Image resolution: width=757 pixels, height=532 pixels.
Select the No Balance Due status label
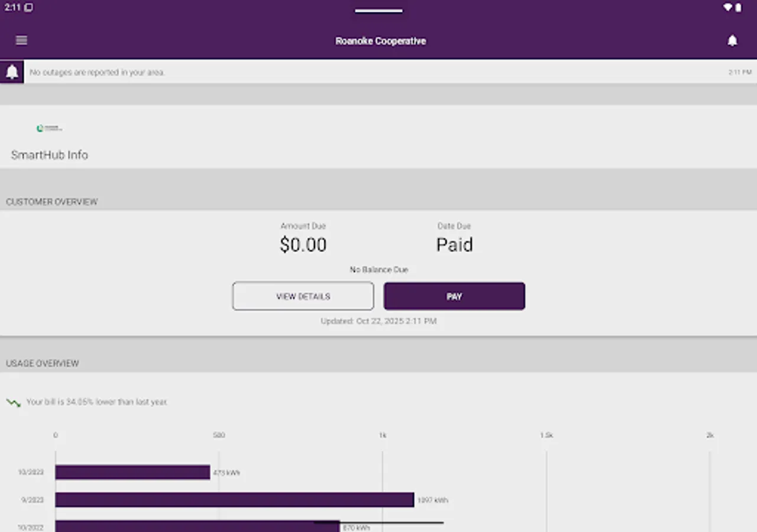(378, 269)
